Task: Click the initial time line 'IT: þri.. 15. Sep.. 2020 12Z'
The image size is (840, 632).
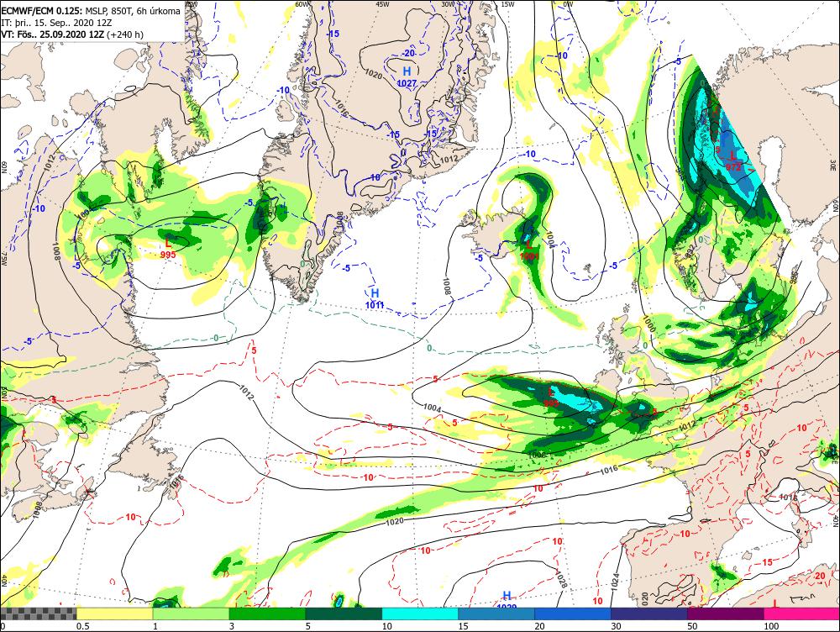Action: coord(58,23)
